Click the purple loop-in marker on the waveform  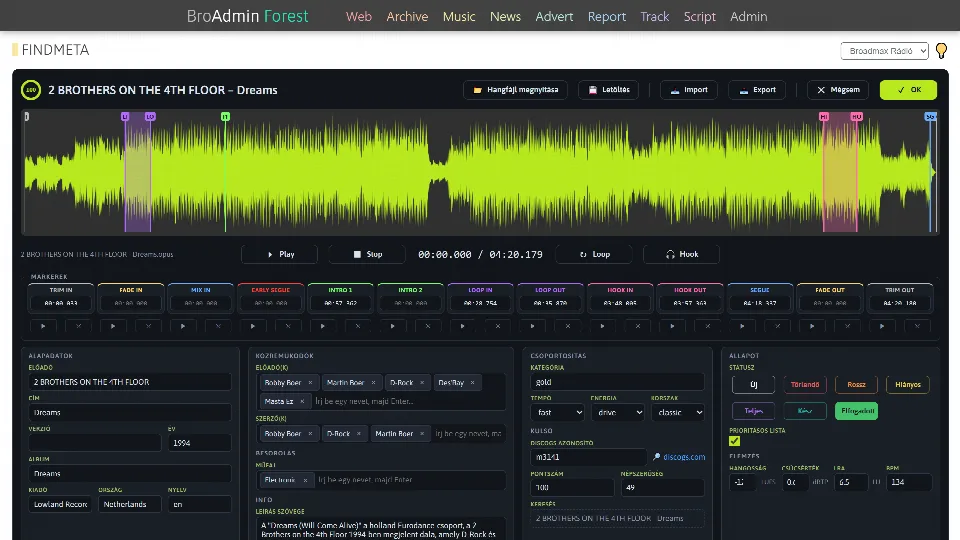[x=125, y=116]
